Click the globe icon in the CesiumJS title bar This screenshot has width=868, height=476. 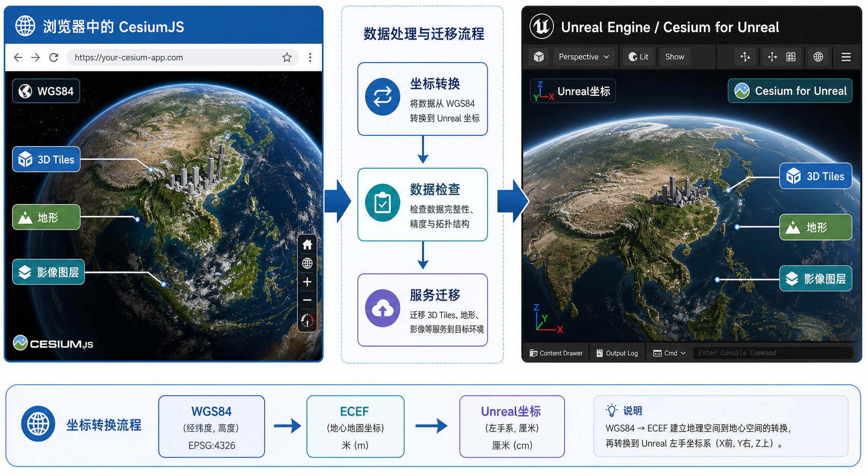25,26
